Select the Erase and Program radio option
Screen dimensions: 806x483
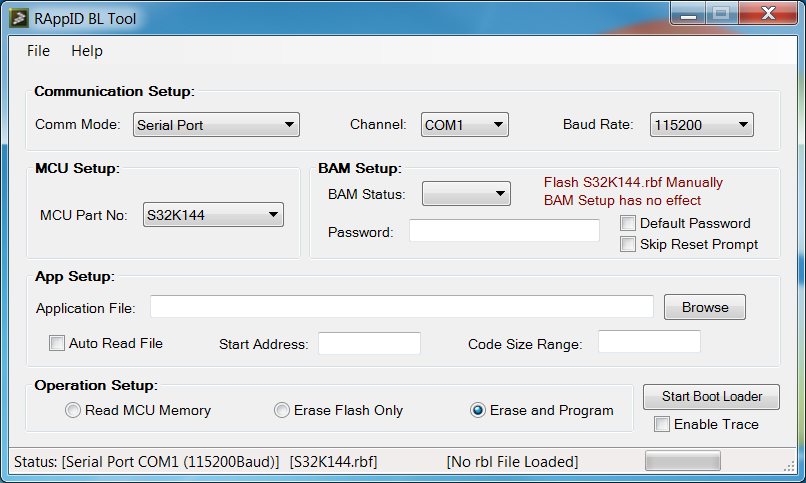click(x=478, y=410)
